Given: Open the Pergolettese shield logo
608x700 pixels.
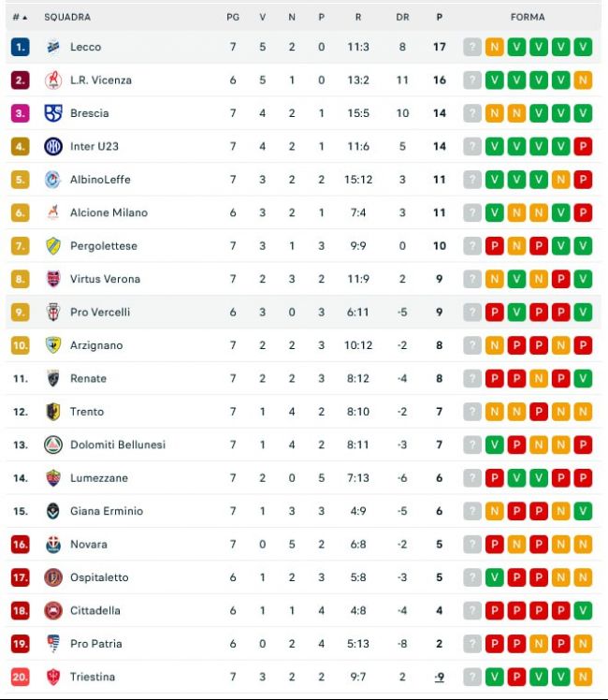Looking at the screenshot, I should coord(53,246).
